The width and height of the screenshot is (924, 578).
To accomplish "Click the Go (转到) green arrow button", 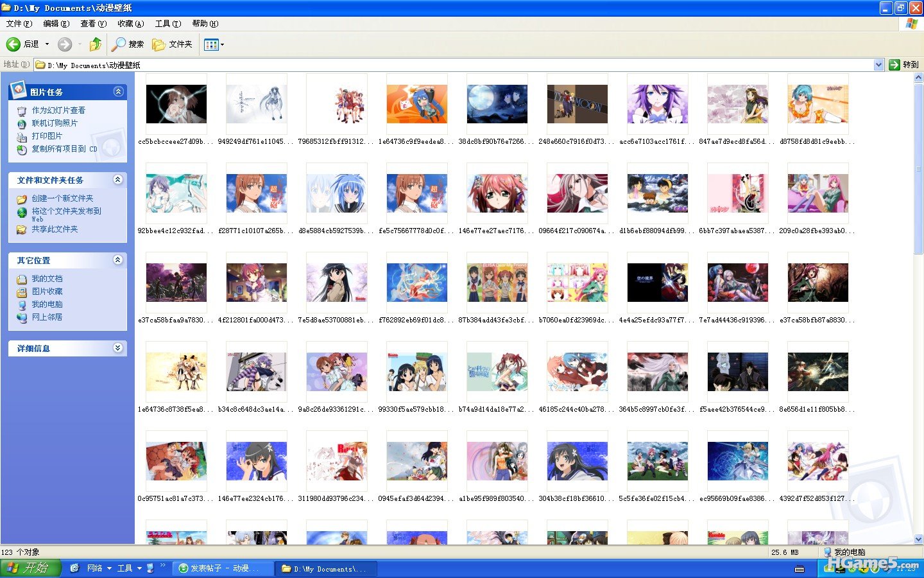I will pyautogui.click(x=894, y=65).
